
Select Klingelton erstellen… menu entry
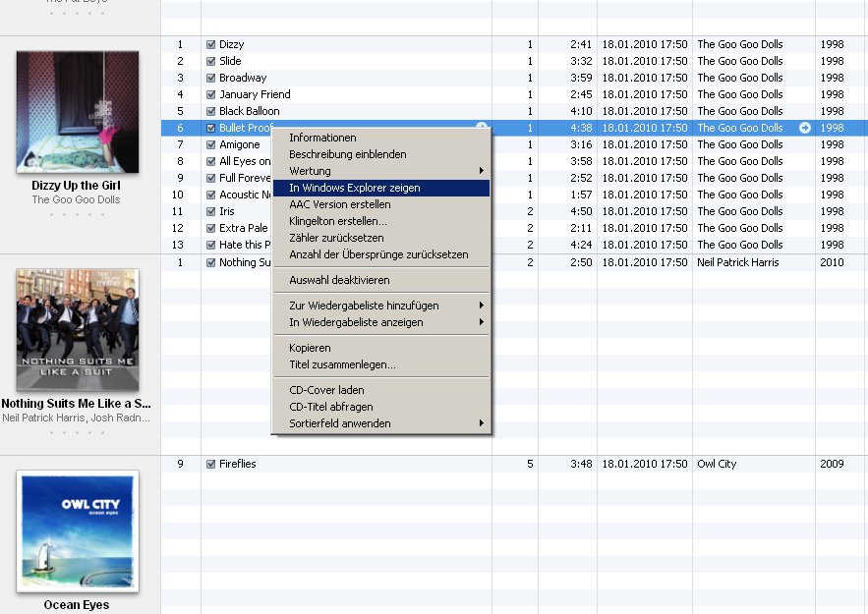pos(380,221)
